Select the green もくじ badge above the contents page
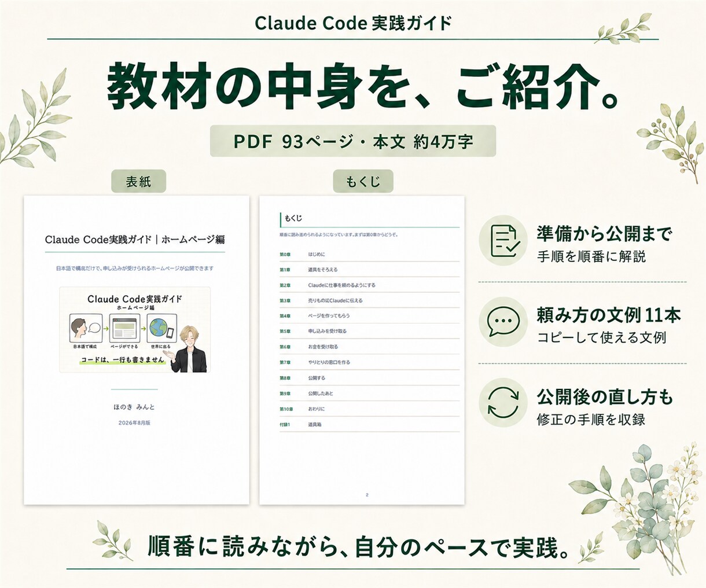Screen dimensions: 706x588 coord(363,182)
